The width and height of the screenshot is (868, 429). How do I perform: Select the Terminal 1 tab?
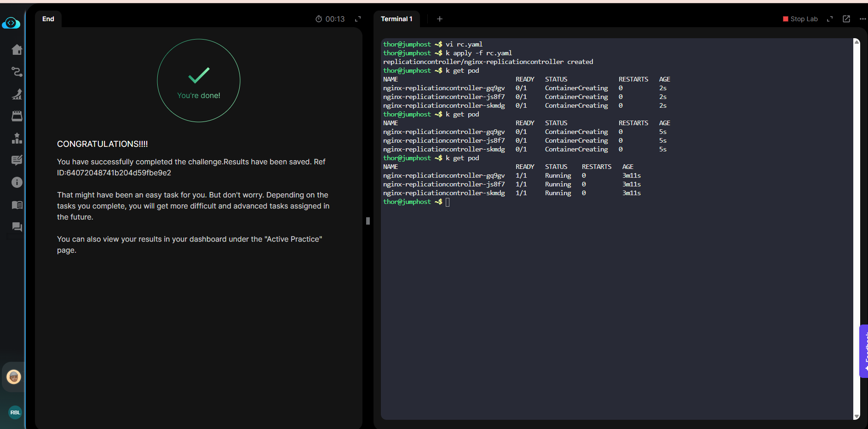[397, 19]
